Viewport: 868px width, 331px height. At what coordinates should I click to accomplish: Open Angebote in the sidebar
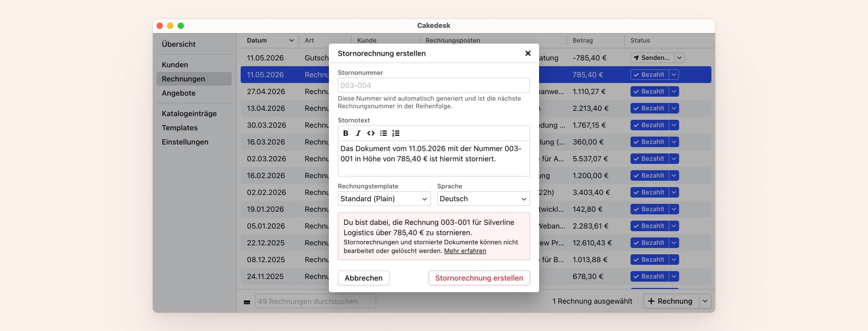[x=179, y=93]
